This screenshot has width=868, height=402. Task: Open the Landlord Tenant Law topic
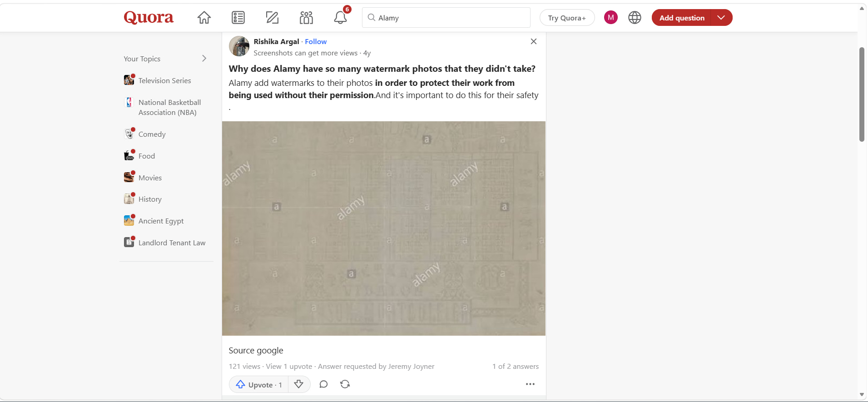(172, 243)
